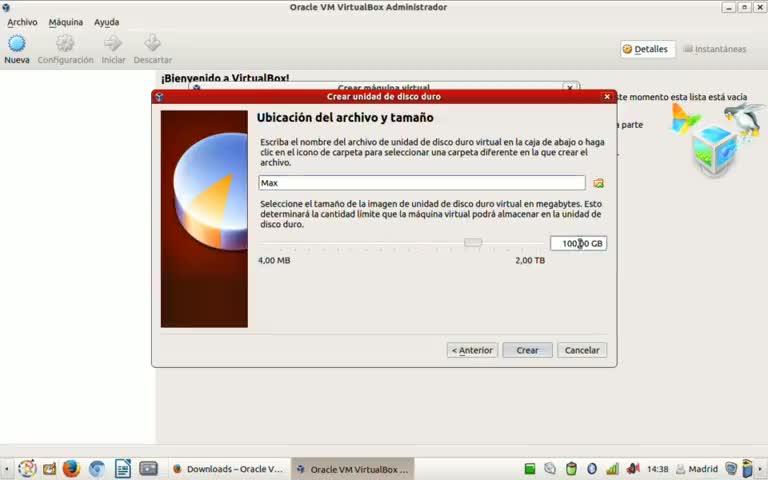This screenshot has width=768, height=480.
Task: Switch to Oracle VM VirtualBox taskbar window
Action: point(353,469)
